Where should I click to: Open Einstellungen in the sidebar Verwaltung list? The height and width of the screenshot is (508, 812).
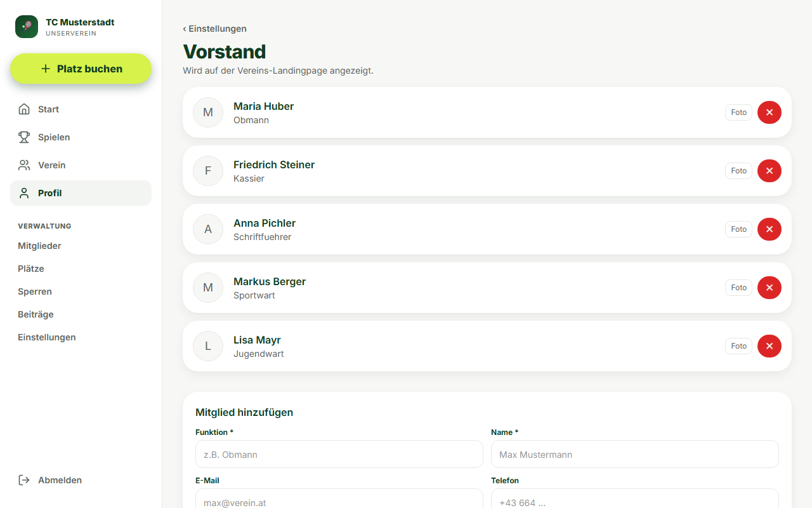(x=81, y=337)
